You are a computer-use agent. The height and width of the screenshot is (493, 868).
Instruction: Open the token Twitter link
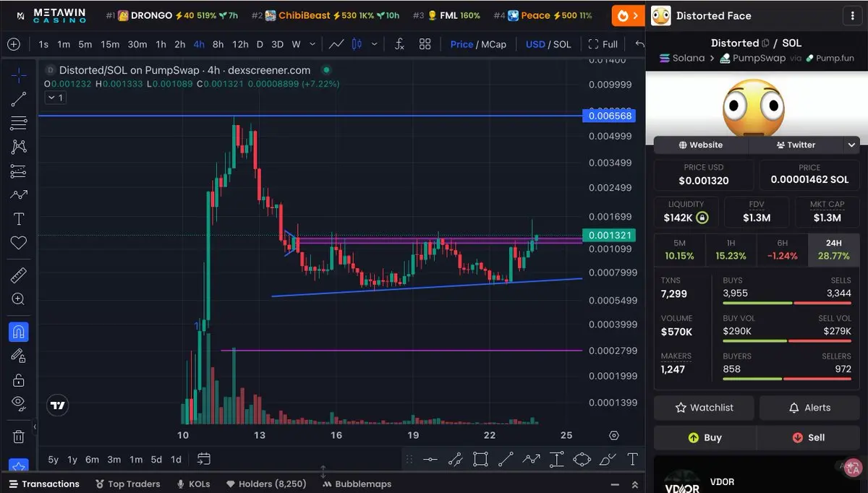796,145
